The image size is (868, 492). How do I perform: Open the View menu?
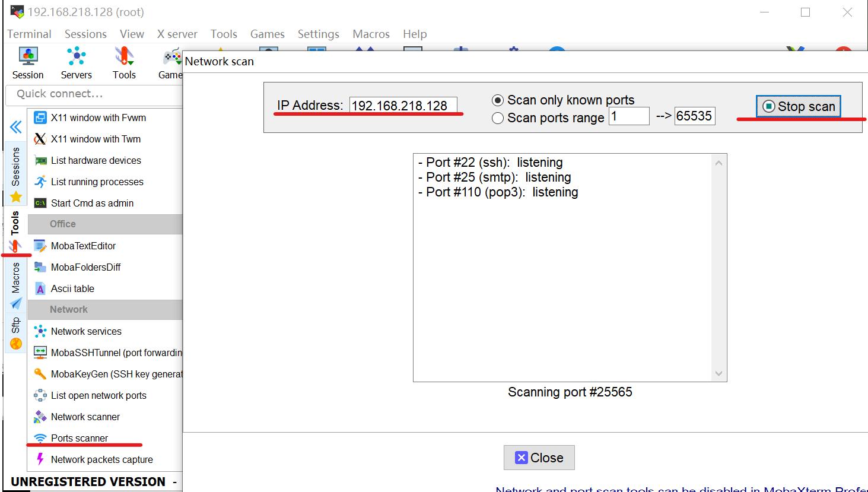pyautogui.click(x=132, y=34)
